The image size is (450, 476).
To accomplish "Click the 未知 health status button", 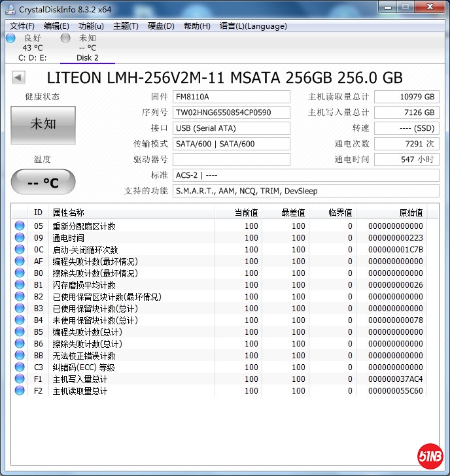I will (43, 124).
